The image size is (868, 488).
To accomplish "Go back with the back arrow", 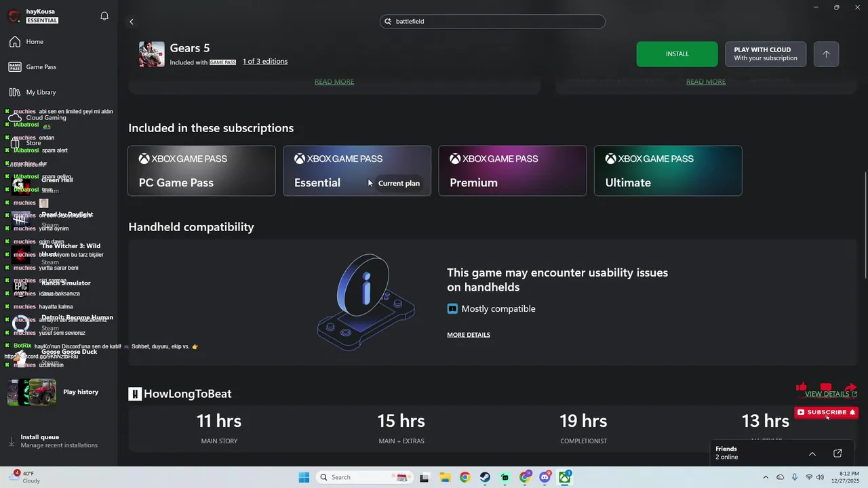I will (132, 22).
